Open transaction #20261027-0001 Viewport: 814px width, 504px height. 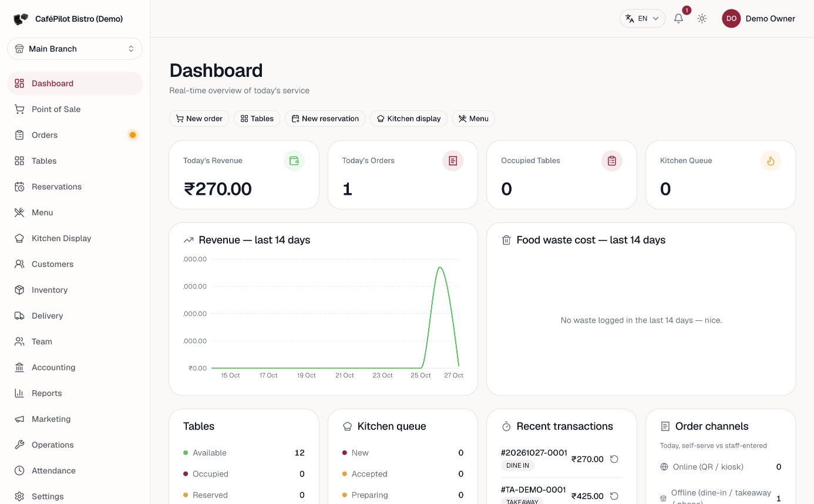[534, 453]
